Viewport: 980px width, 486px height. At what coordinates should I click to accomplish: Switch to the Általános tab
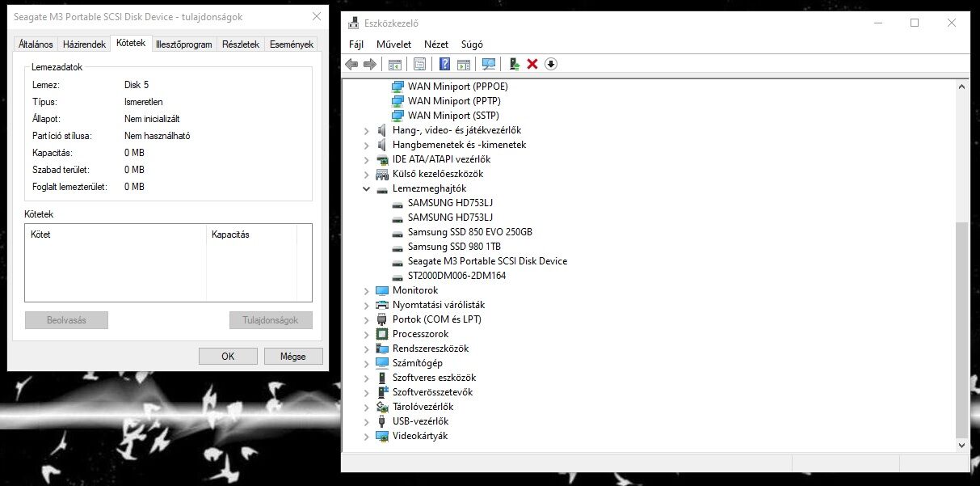[36, 44]
